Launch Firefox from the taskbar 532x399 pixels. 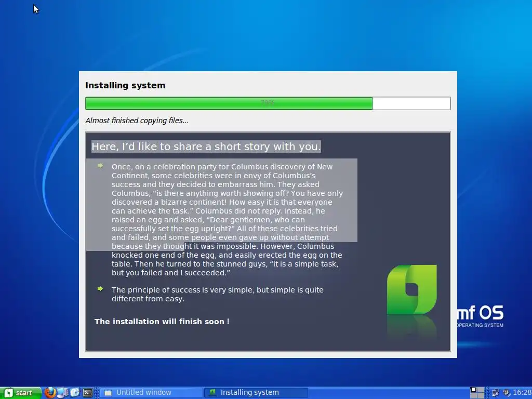(50, 393)
